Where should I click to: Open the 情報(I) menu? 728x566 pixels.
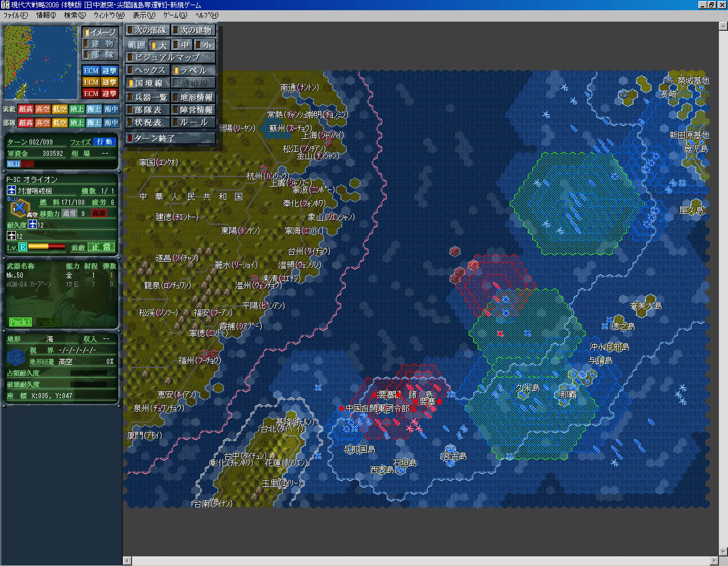click(46, 15)
